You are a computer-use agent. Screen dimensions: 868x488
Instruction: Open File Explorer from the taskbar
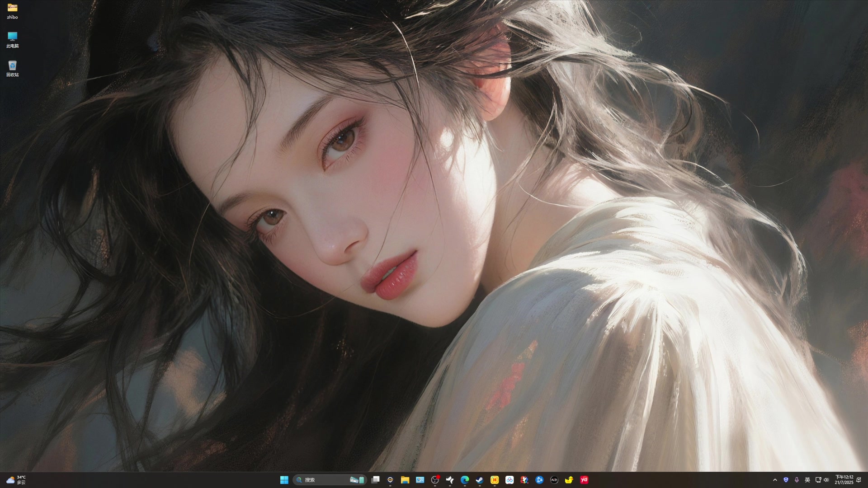coord(405,480)
